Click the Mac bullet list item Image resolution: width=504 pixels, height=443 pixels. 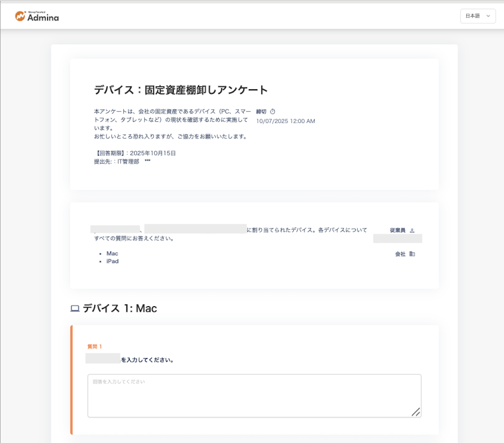(112, 254)
